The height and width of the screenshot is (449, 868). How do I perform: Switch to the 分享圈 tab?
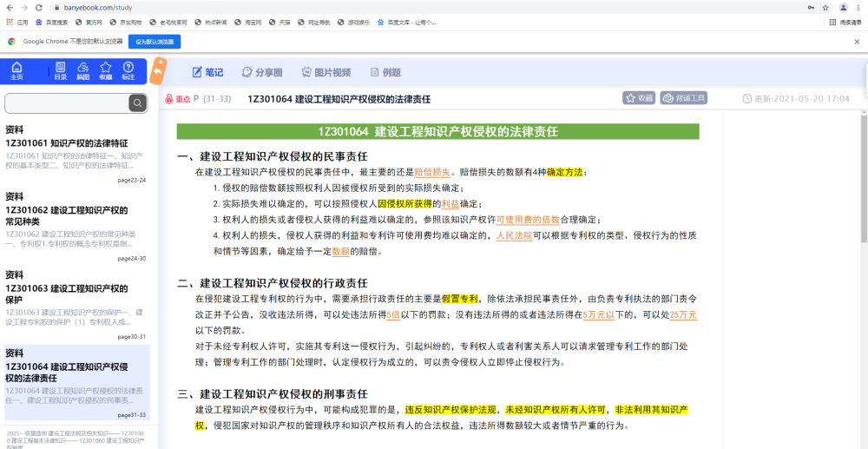coord(262,73)
